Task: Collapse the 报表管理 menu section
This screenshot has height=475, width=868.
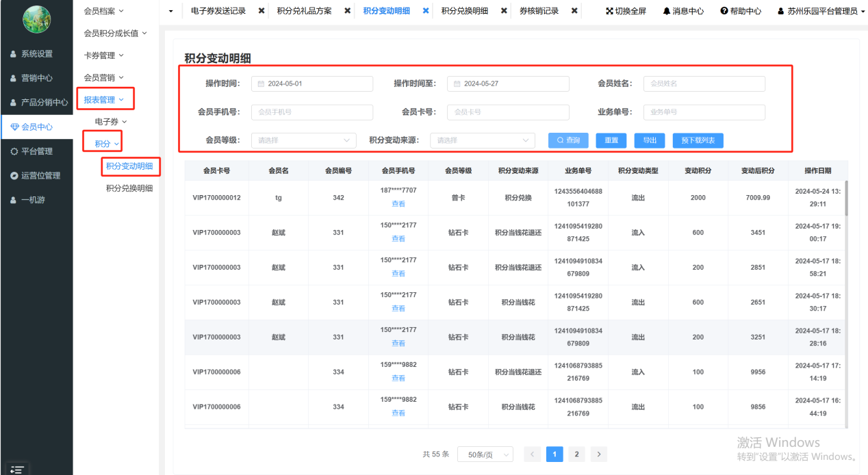Action: point(104,100)
